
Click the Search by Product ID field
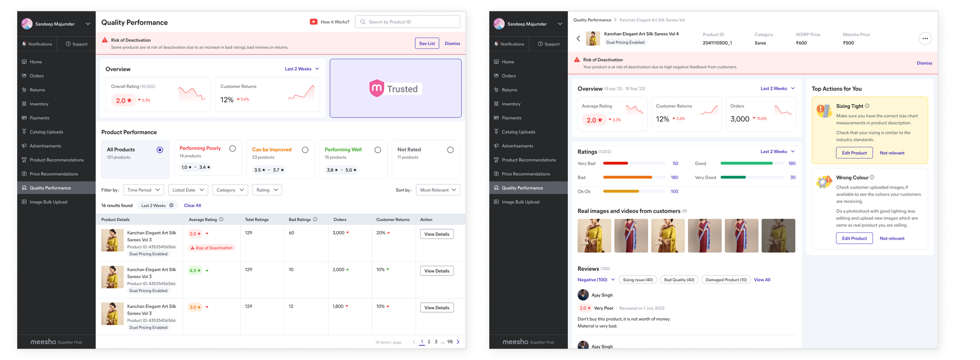(x=407, y=22)
